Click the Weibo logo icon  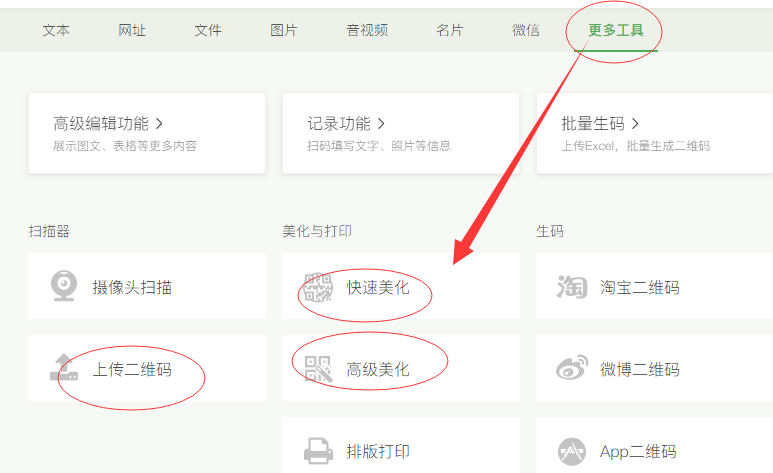(x=572, y=367)
